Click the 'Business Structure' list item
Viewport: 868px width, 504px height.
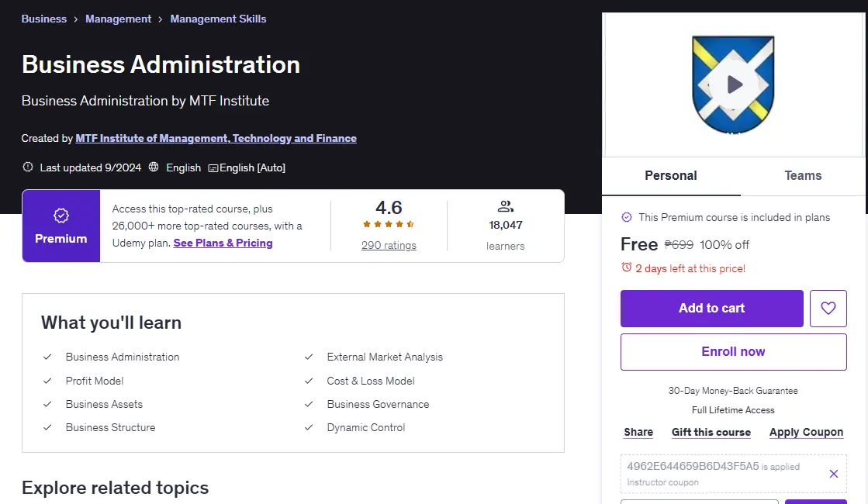[x=111, y=428]
